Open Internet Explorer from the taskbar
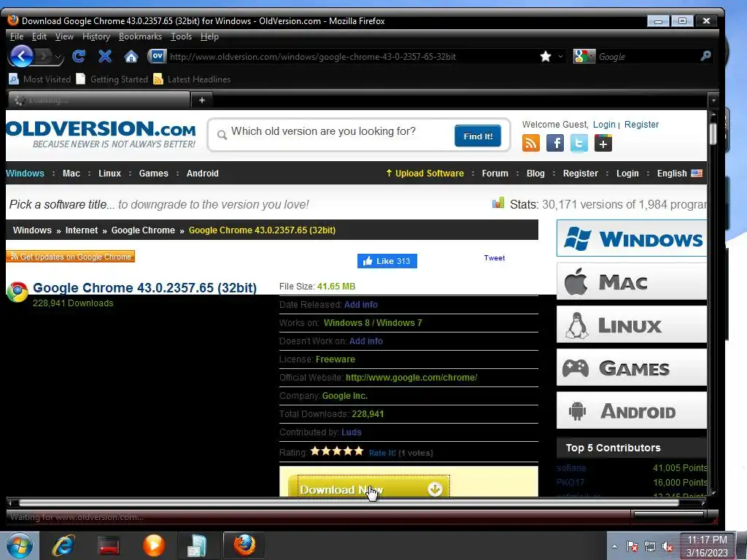The image size is (747, 560). [63, 545]
